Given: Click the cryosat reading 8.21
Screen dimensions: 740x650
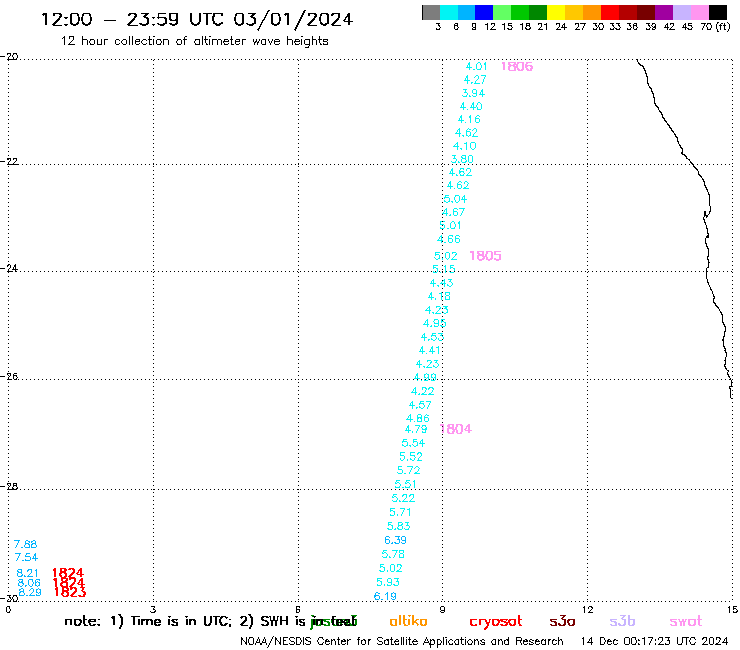Looking at the screenshot, I should 27,573.
